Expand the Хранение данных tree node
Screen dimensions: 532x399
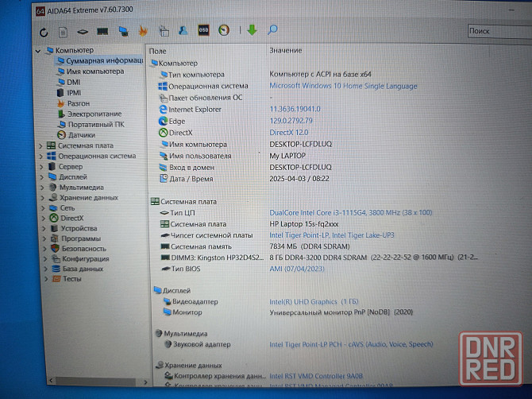43,198
